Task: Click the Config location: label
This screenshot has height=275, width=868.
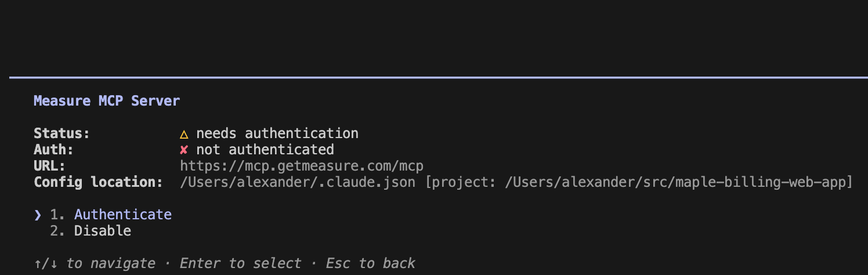Action: [x=99, y=182]
